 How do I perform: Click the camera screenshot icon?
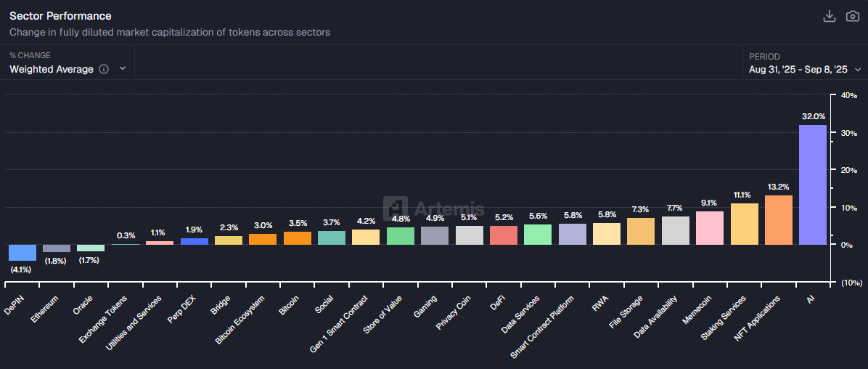pos(852,17)
